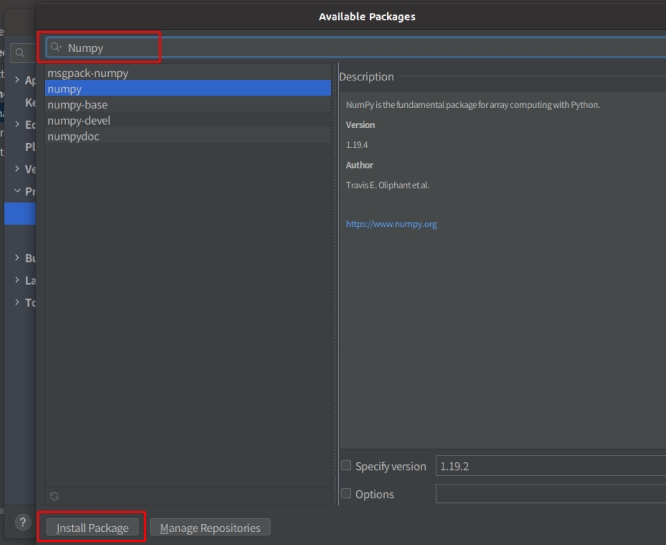Expand the 'To' settings tree section
Image resolution: width=666 pixels, height=545 pixels.
point(17,302)
